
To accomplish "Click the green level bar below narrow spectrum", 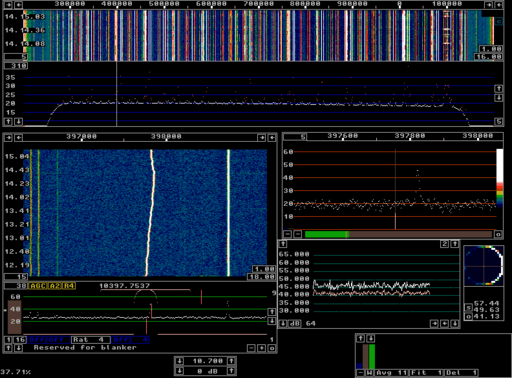I will (326, 234).
